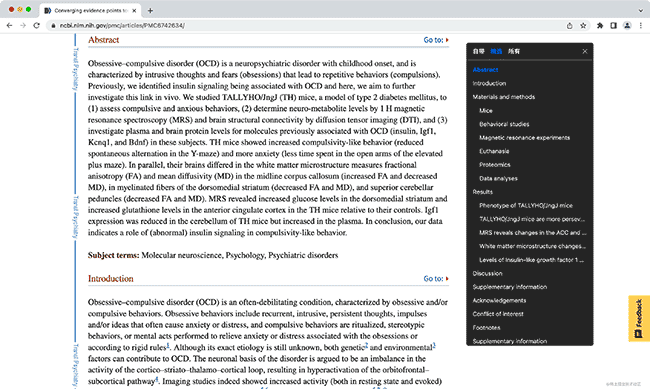Open footnote reference 1 in the Introduction
The image size is (650, 389).
pyautogui.click(x=168, y=345)
